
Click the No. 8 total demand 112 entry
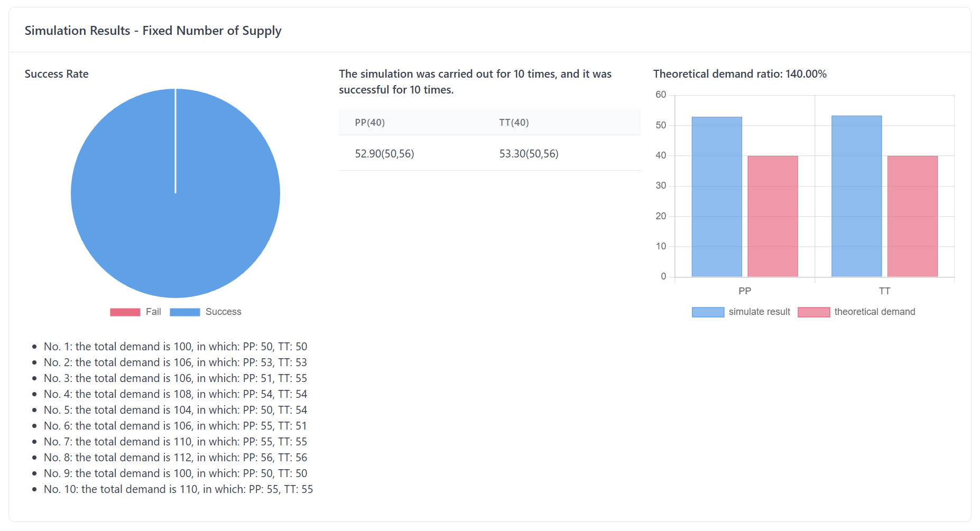[175, 458]
